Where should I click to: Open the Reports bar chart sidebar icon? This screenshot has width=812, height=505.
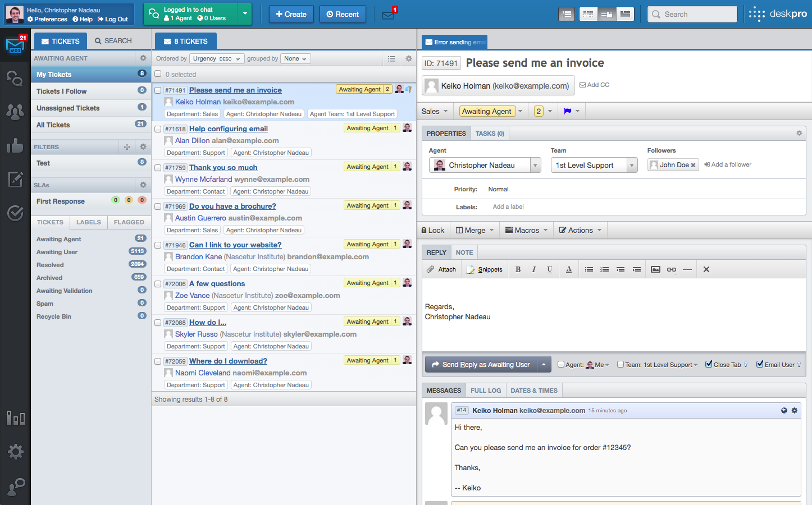coord(15,417)
